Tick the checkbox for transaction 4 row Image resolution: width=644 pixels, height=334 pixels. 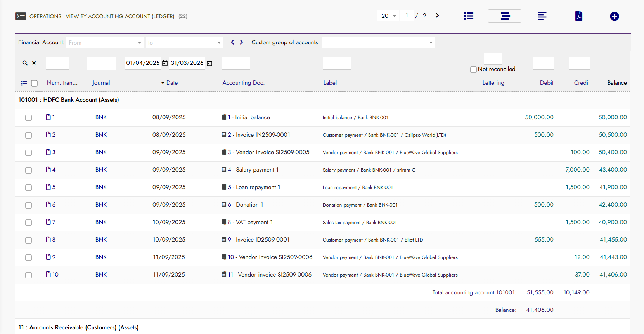pos(28,170)
